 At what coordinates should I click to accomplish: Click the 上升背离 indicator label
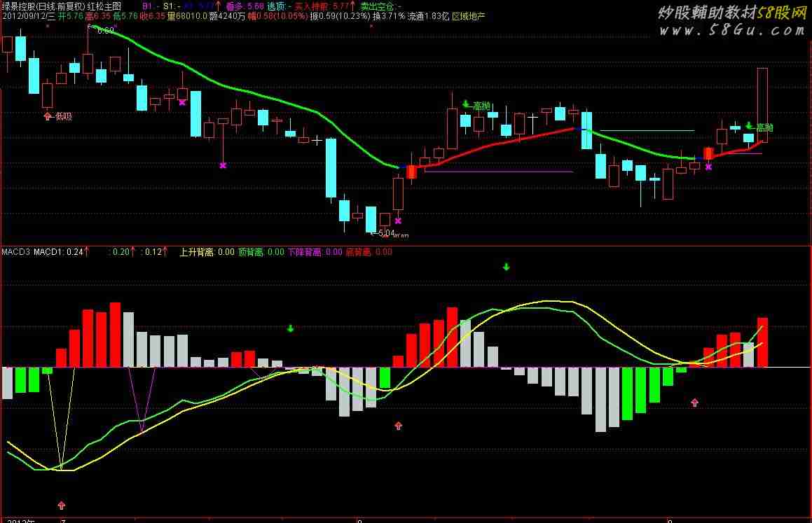[196, 252]
